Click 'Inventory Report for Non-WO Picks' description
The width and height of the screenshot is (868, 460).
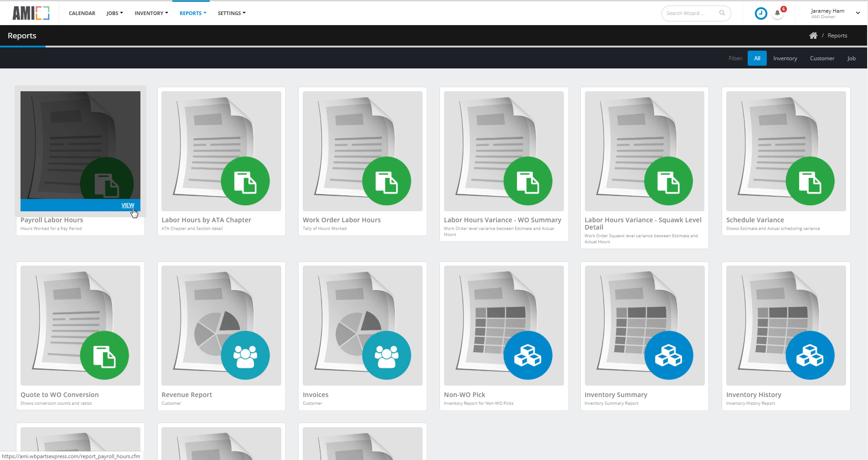(x=479, y=403)
